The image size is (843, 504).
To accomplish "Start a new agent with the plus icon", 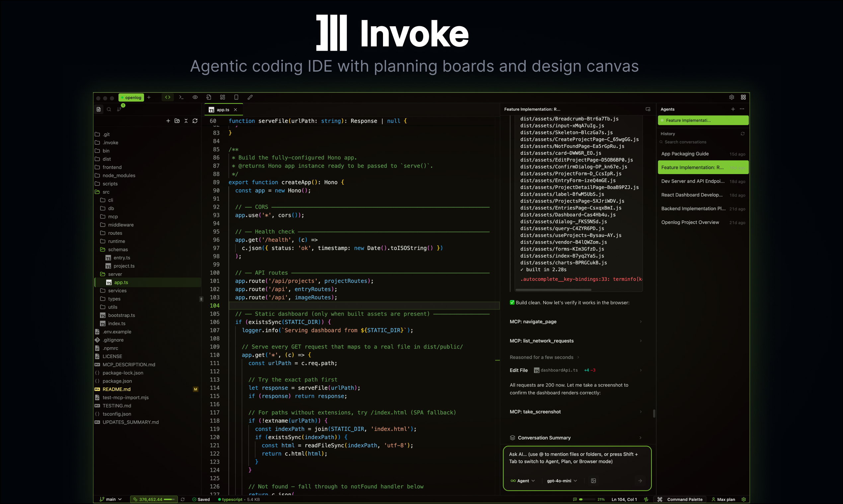I will (733, 109).
